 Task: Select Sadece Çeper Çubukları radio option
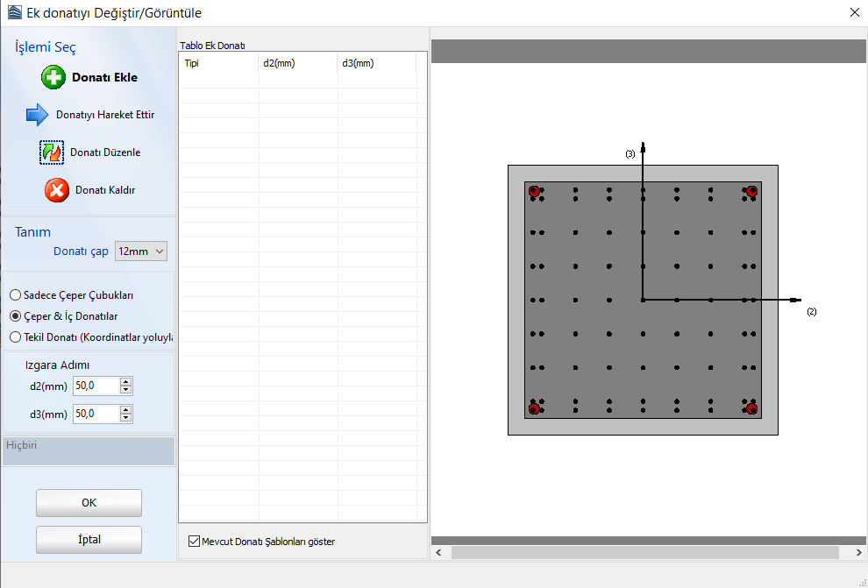(16, 295)
